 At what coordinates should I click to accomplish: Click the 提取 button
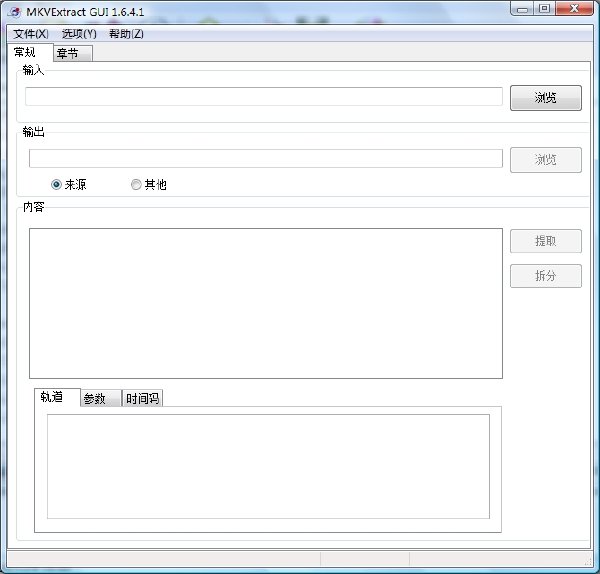[546, 241]
